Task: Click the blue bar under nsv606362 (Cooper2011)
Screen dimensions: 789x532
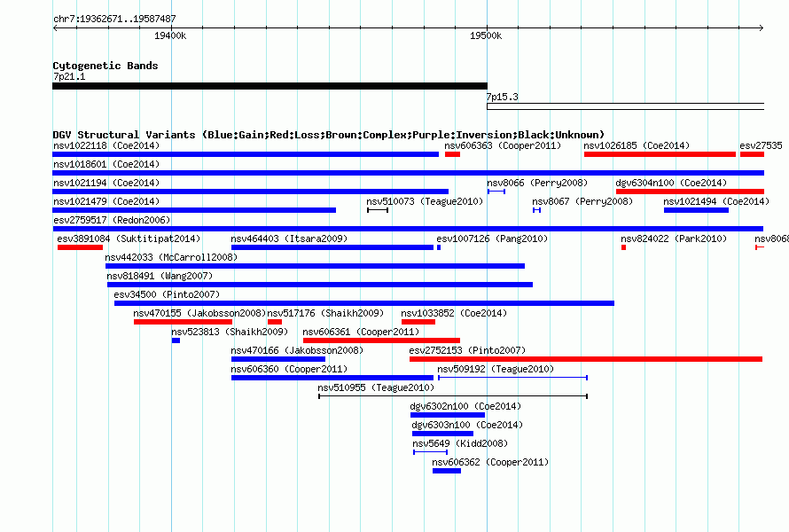Action: [447, 471]
